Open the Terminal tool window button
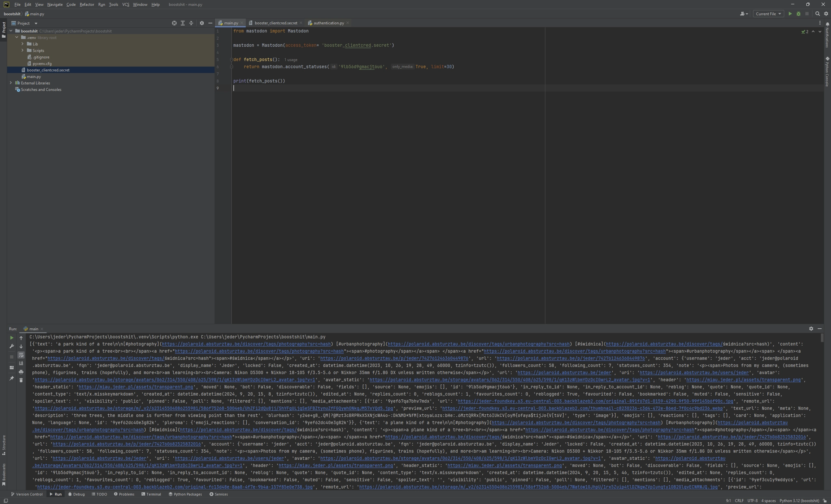The image size is (831, 504). pos(151,494)
